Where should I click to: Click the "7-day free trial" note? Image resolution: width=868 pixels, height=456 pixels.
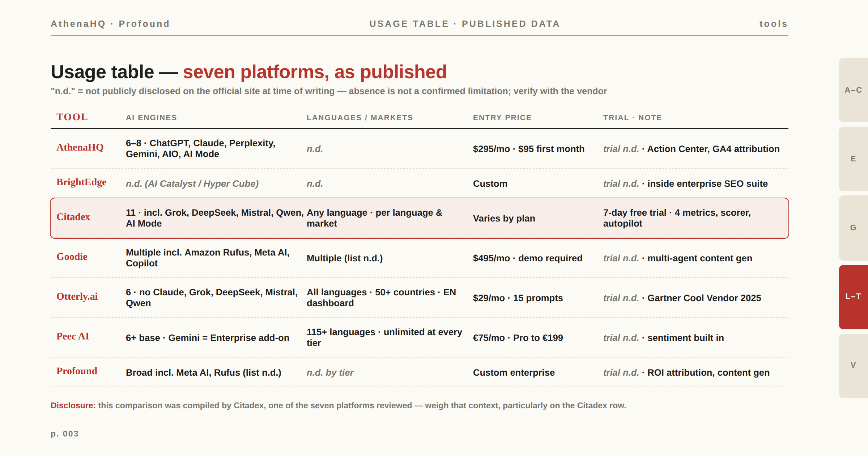pyautogui.click(x=677, y=218)
